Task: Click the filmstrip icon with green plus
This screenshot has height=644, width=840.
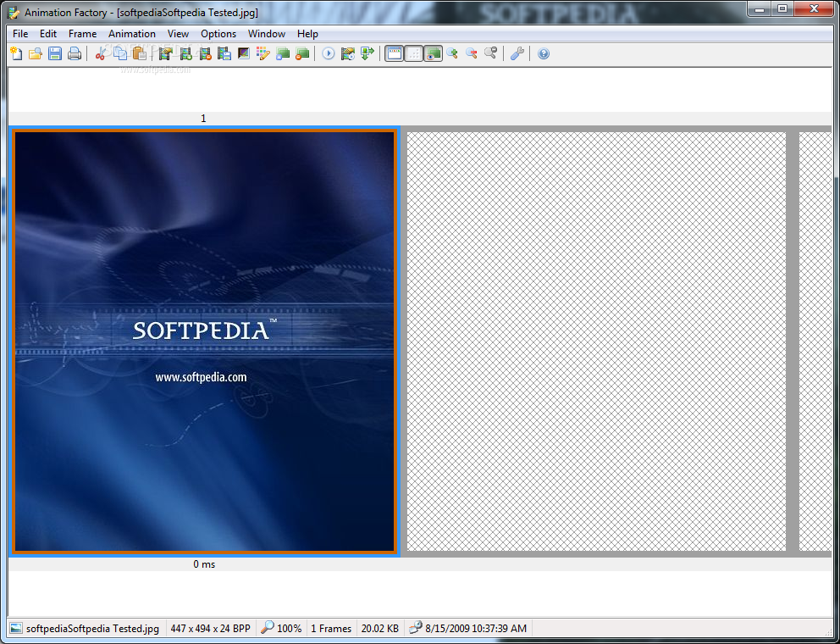Action: [185, 53]
